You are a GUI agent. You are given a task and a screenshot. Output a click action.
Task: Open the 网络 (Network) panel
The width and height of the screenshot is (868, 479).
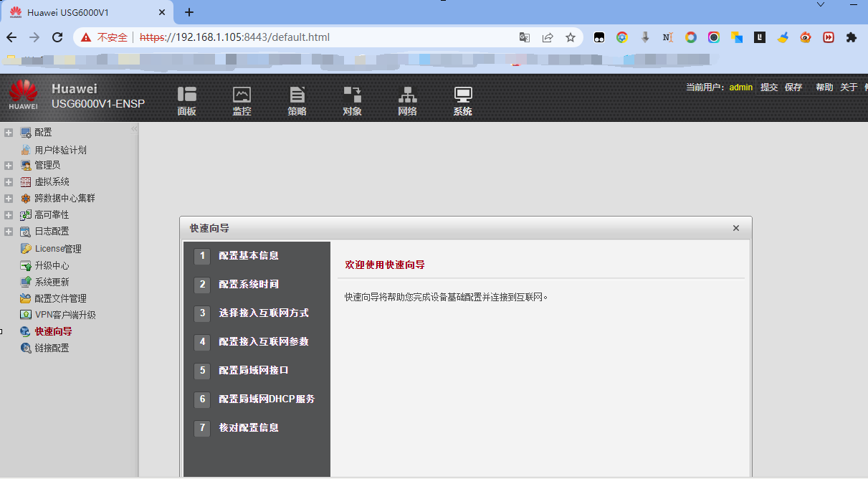(406, 100)
